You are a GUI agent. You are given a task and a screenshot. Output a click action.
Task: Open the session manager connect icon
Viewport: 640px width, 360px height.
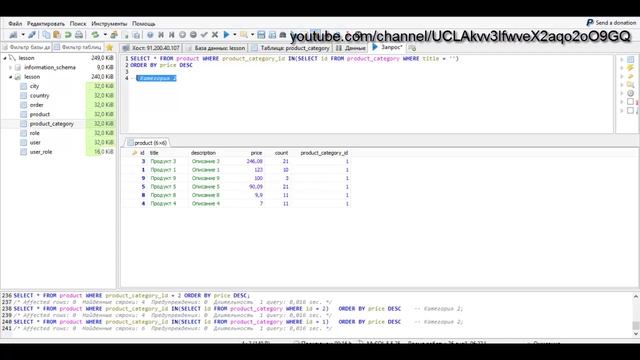[13, 35]
